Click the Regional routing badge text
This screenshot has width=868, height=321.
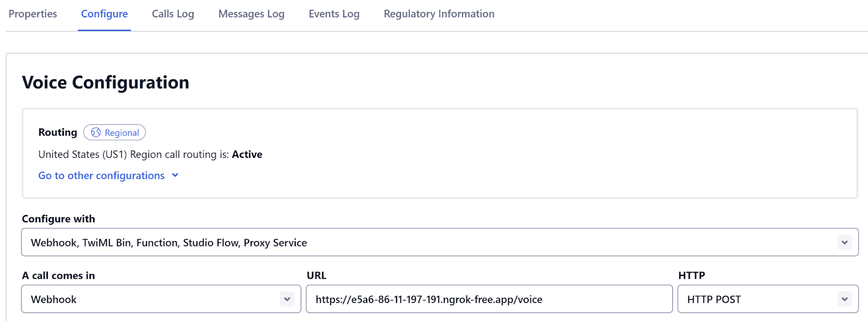[122, 133]
